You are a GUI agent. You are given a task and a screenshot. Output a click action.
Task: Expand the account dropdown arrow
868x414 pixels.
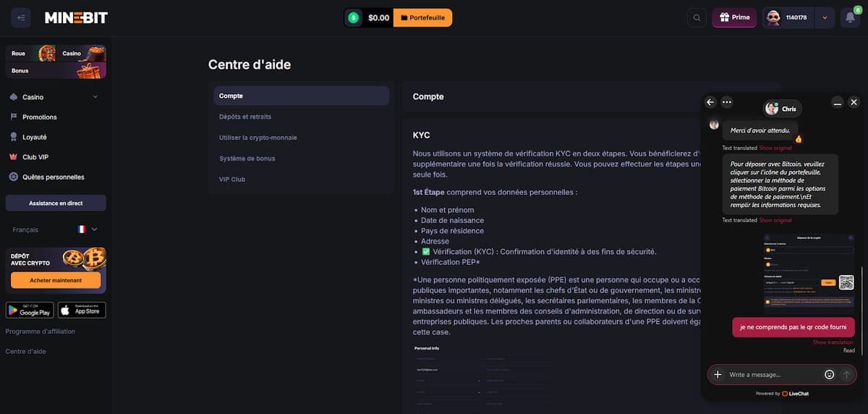pyautogui.click(x=825, y=17)
